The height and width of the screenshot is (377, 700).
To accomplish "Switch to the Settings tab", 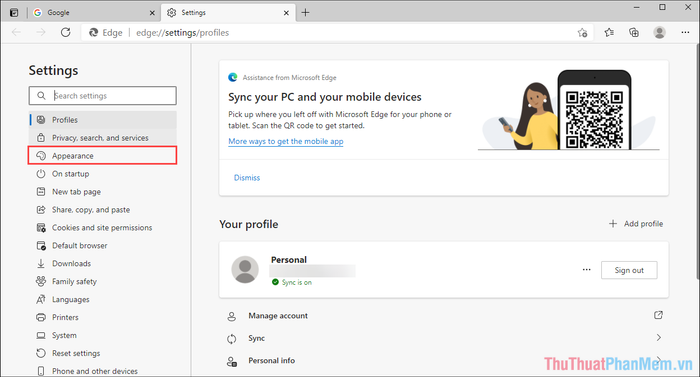I will tap(228, 13).
